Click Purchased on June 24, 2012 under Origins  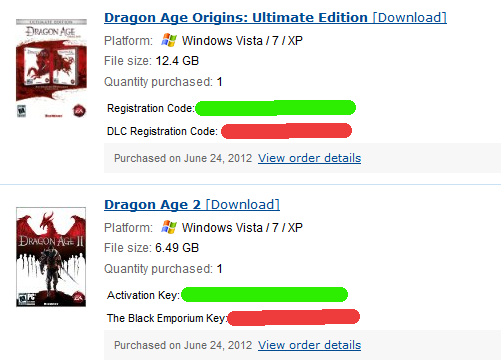point(183,158)
